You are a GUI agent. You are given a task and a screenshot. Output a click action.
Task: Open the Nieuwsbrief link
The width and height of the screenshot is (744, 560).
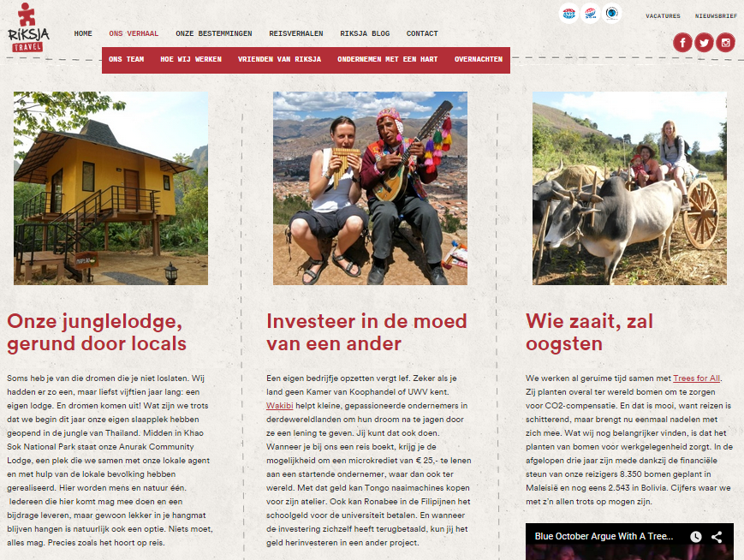coord(716,16)
